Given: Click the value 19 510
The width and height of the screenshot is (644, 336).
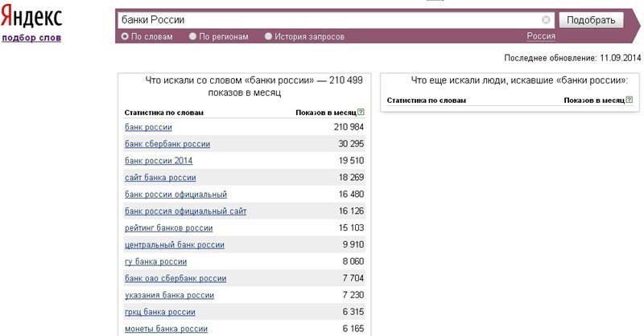Looking at the screenshot, I should point(351,161).
